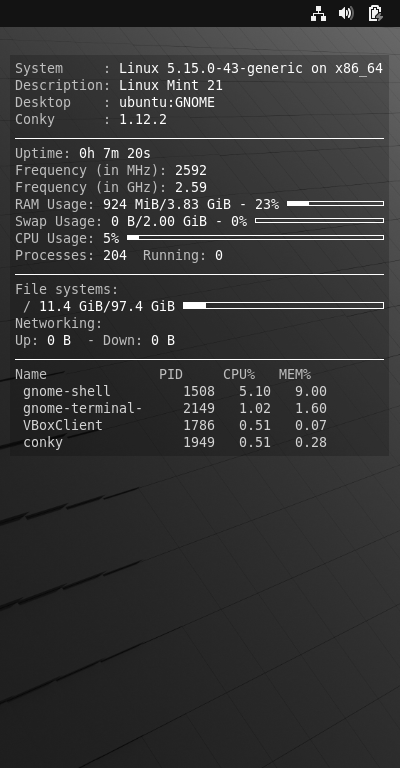This screenshot has width=400, height=768.
Task: Click the CPU usage value '5%'
Action: coord(111,239)
